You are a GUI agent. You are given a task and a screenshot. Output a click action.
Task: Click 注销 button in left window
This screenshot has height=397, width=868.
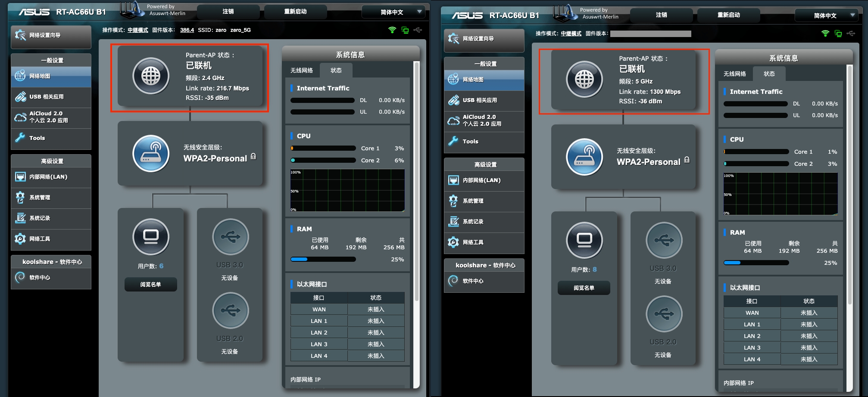(x=228, y=12)
